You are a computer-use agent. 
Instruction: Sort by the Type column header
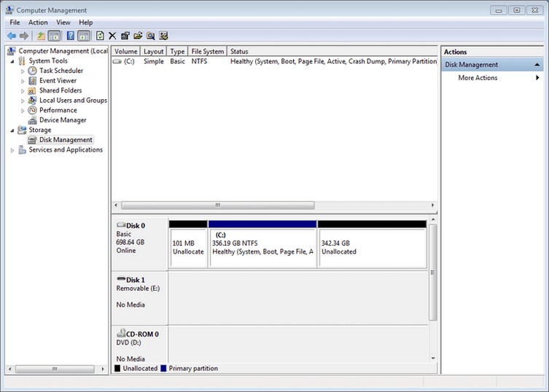(x=177, y=52)
